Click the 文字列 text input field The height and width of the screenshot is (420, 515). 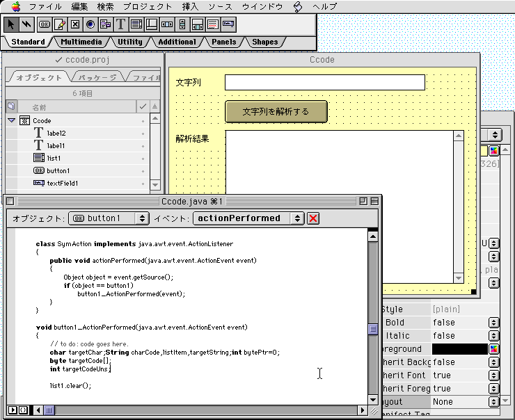[x=324, y=83]
